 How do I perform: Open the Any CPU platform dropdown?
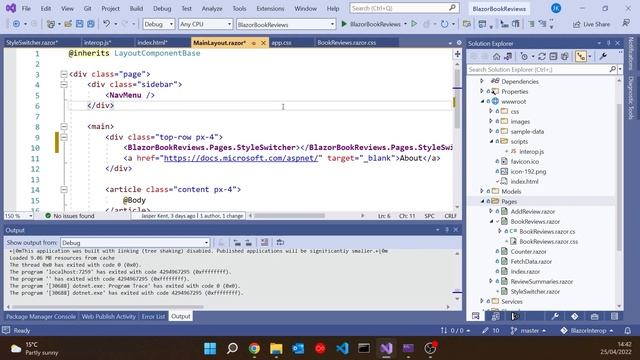(205, 24)
